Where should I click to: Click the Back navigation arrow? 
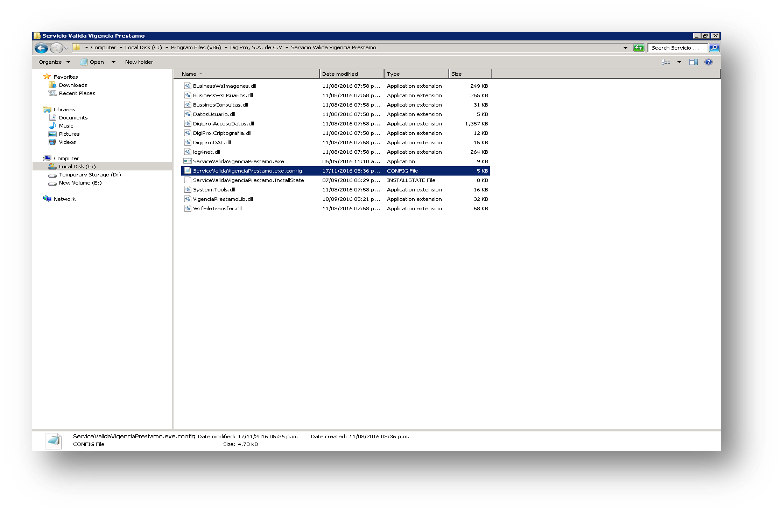42,47
